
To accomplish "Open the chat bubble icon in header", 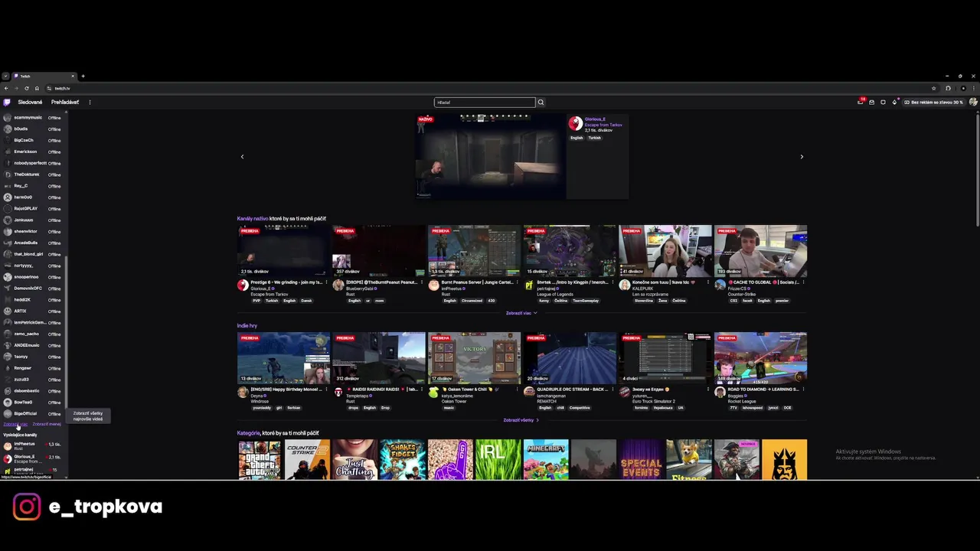I will [883, 102].
